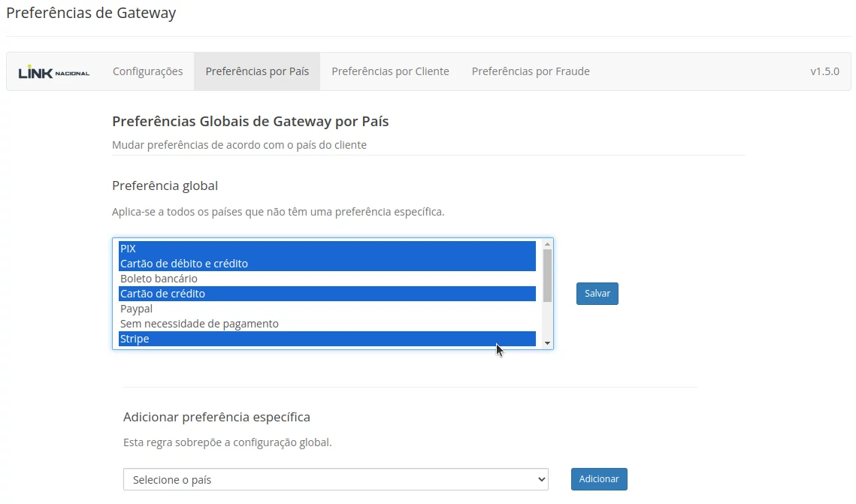Choose Cartão de débito e crédito option
Viewport: 856px width, 504px height.
click(327, 264)
